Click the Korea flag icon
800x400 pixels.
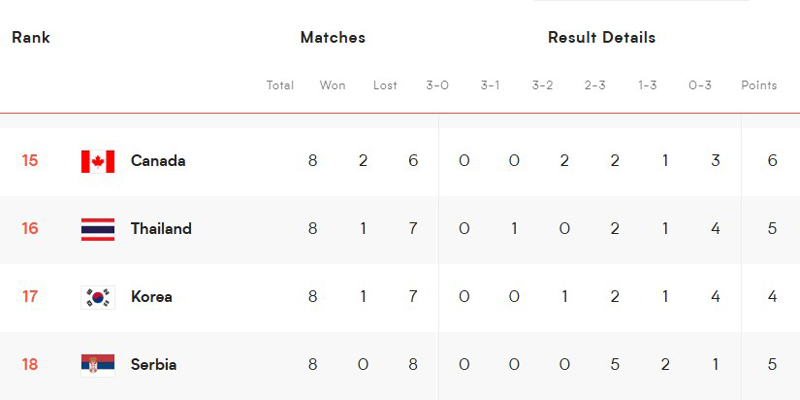[97, 297]
